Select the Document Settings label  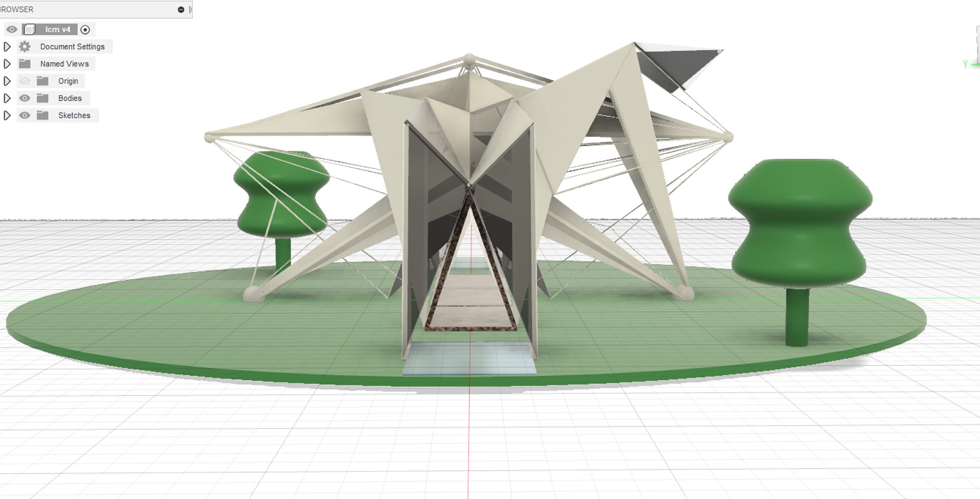tap(72, 46)
